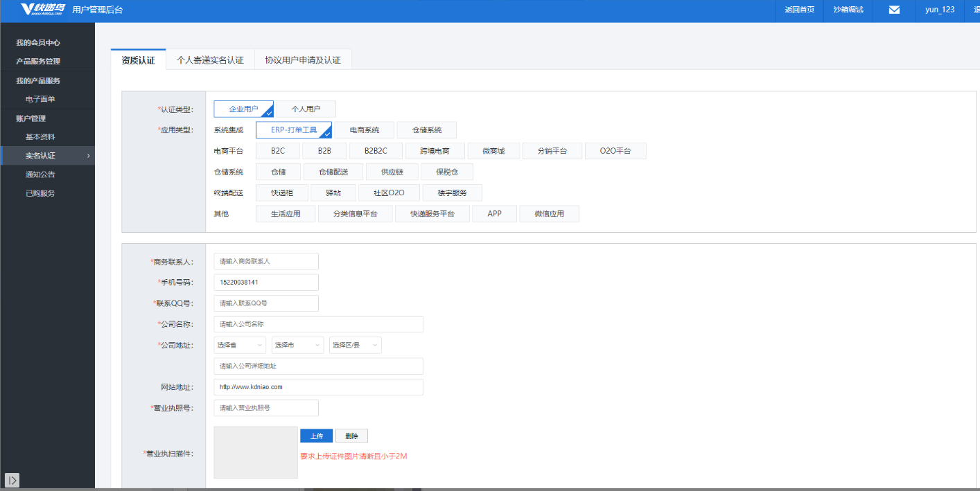Select the 快递服务平台 option
The width and height of the screenshot is (980, 491).
coord(432,214)
